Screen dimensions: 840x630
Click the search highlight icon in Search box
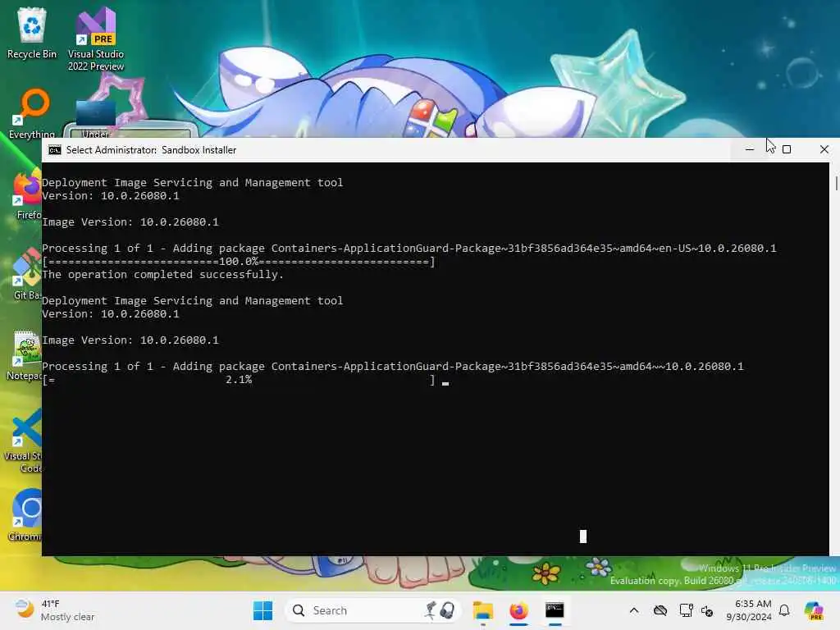(x=441, y=610)
